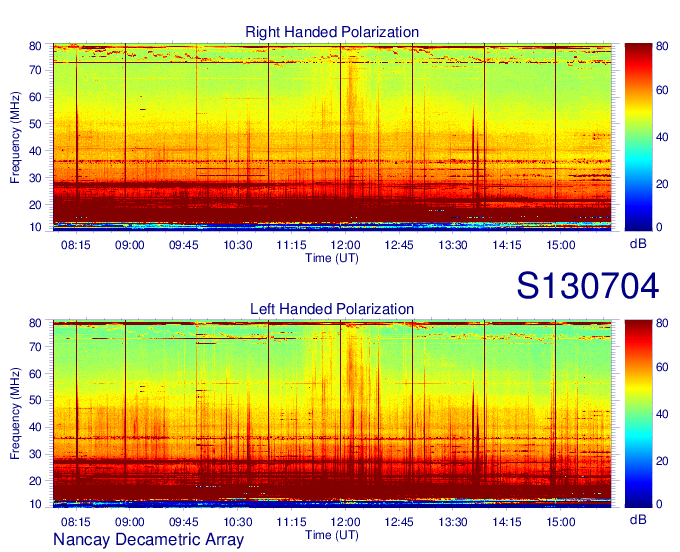
Task: Click the 60 MHz tick of Right Handed plot
Action: pos(35,97)
